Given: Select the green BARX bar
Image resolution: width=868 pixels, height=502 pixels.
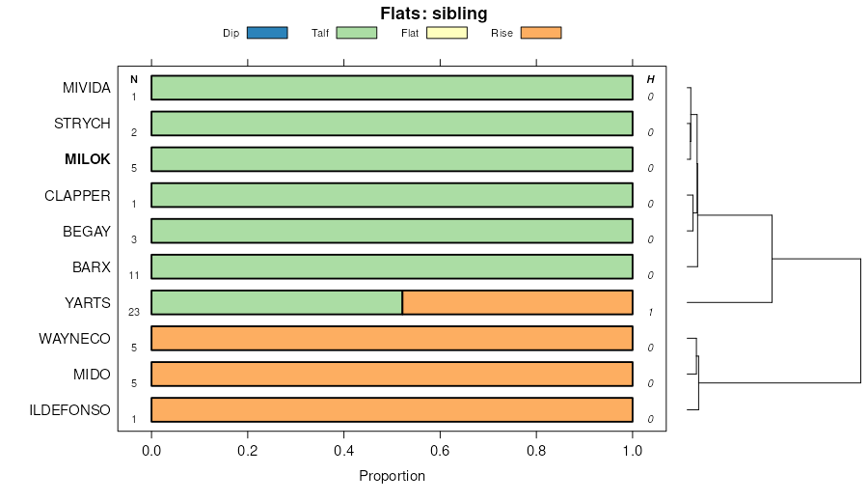Looking at the screenshot, I should coord(392,266).
